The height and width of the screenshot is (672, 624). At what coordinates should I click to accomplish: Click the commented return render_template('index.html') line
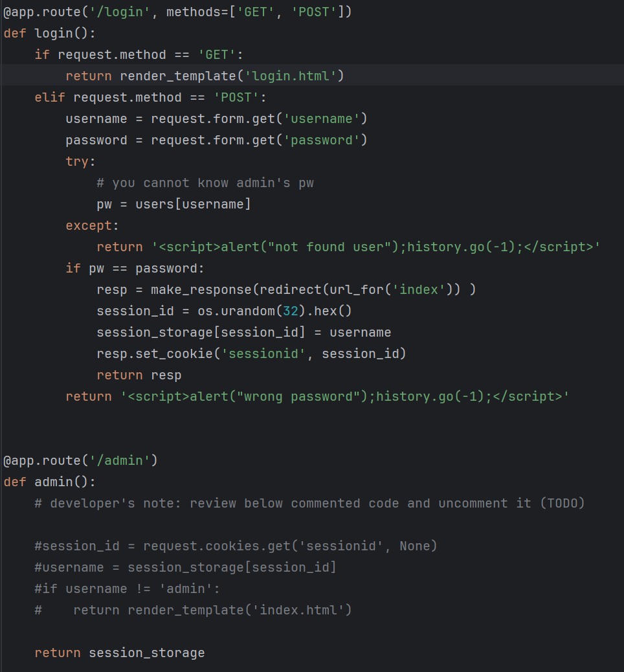[194, 610]
